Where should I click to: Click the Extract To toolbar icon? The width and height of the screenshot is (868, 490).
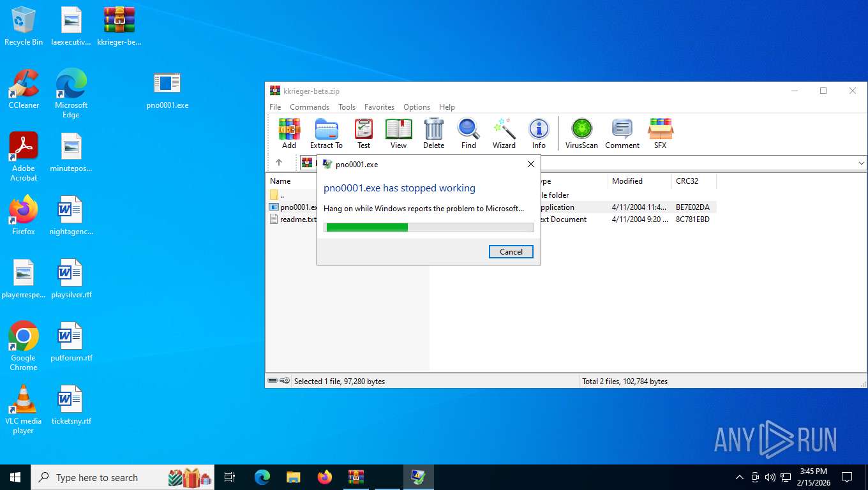pos(326,134)
